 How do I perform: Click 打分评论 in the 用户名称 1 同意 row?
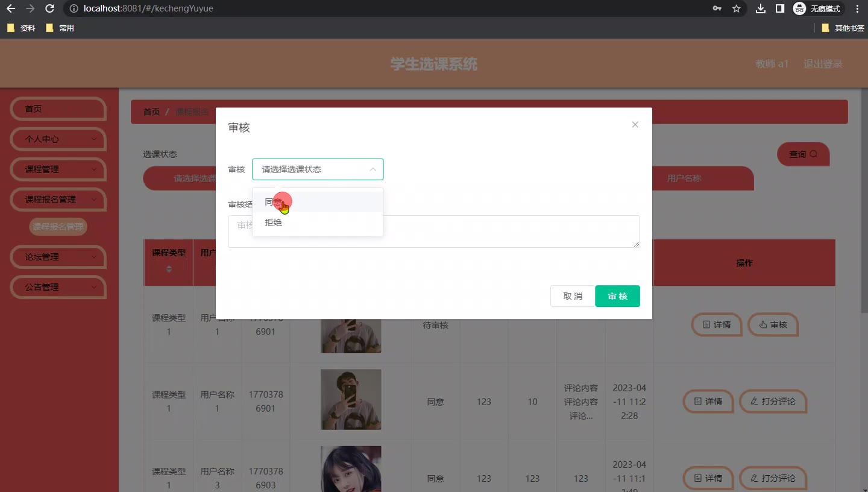[x=773, y=401]
